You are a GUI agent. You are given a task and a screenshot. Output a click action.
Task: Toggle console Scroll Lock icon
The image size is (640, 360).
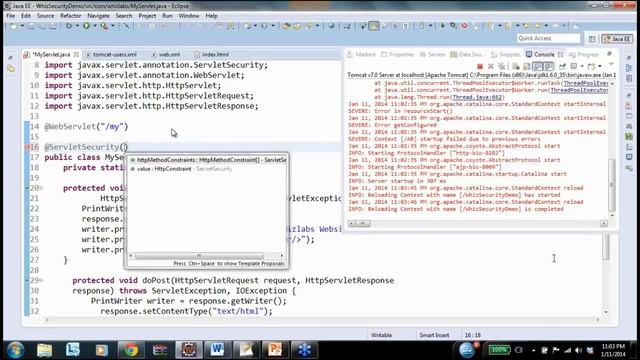click(x=527, y=66)
